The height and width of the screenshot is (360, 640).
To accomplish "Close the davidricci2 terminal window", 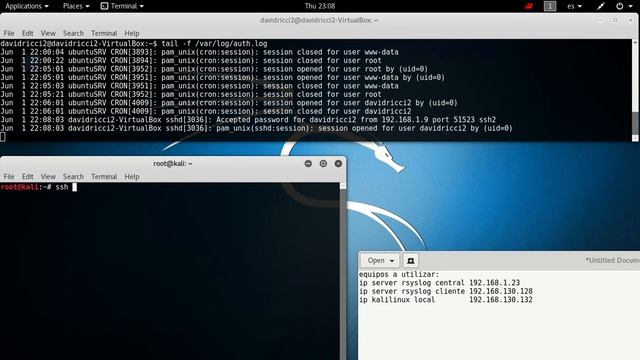I will 630,20.
